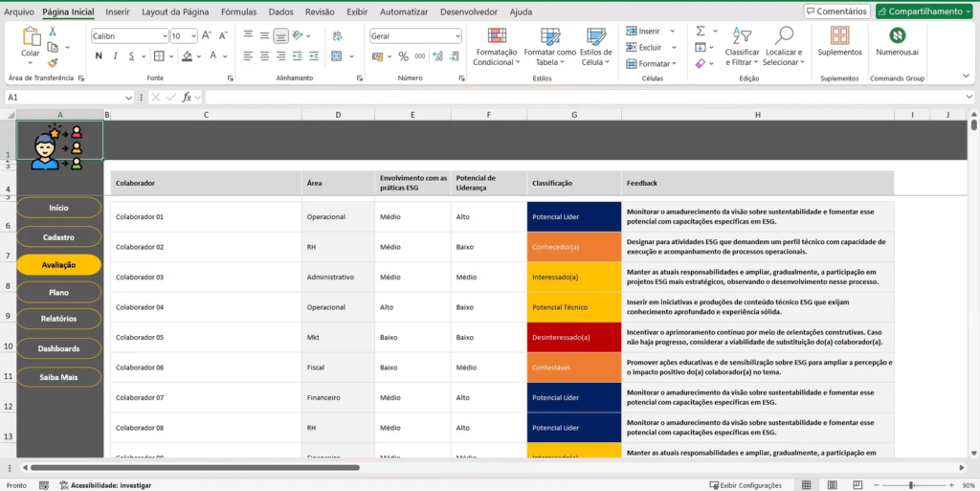Open the Calibri font name dropdown

[163, 35]
